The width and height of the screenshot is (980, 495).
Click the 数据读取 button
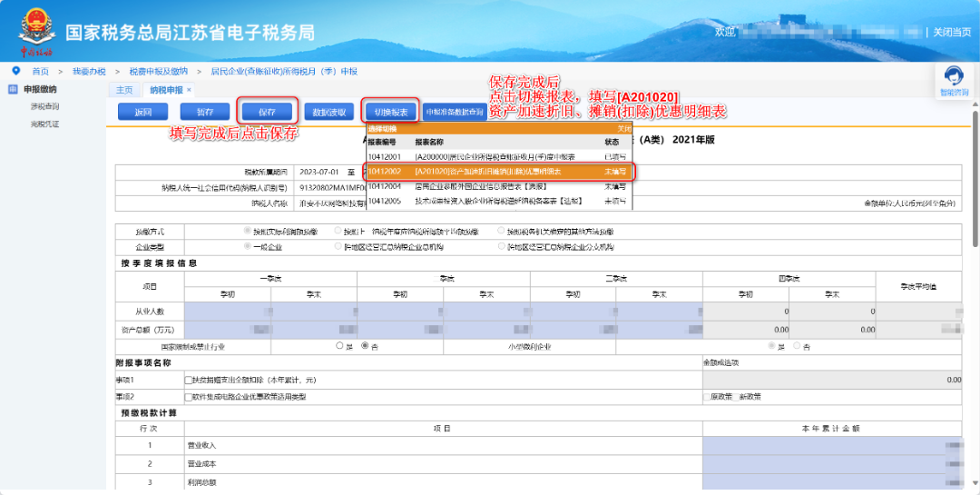tap(328, 112)
